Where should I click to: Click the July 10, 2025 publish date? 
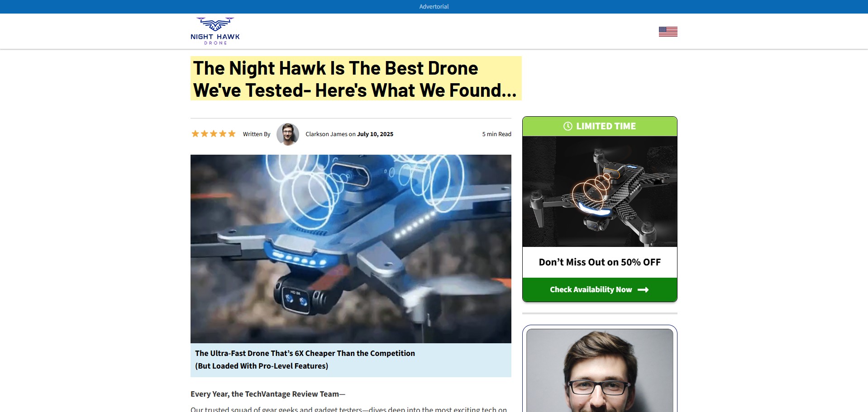point(375,134)
